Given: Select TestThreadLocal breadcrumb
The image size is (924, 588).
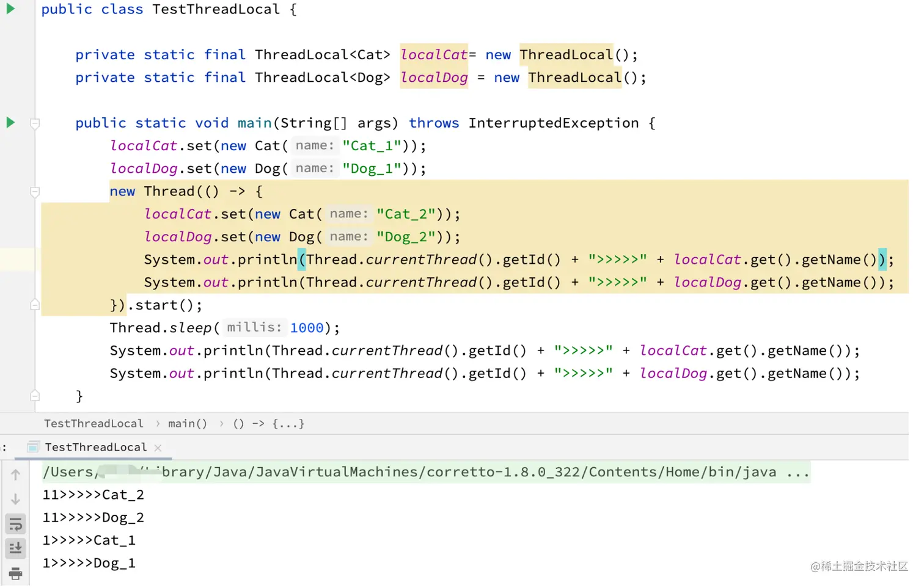Looking at the screenshot, I should click(x=94, y=423).
